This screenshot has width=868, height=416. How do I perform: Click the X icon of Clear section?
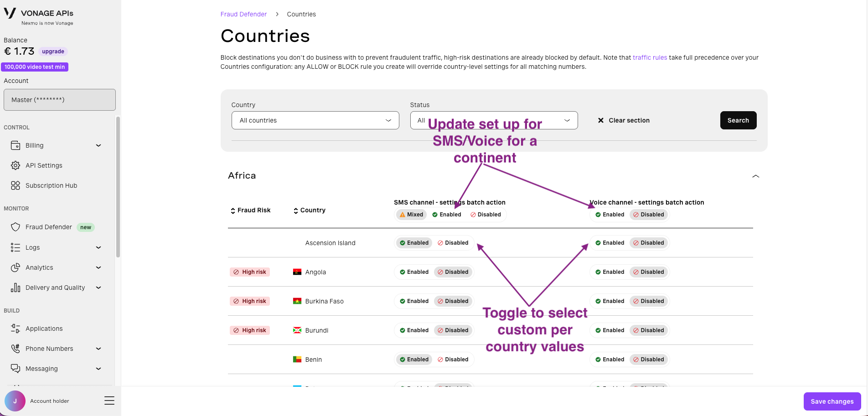click(601, 120)
